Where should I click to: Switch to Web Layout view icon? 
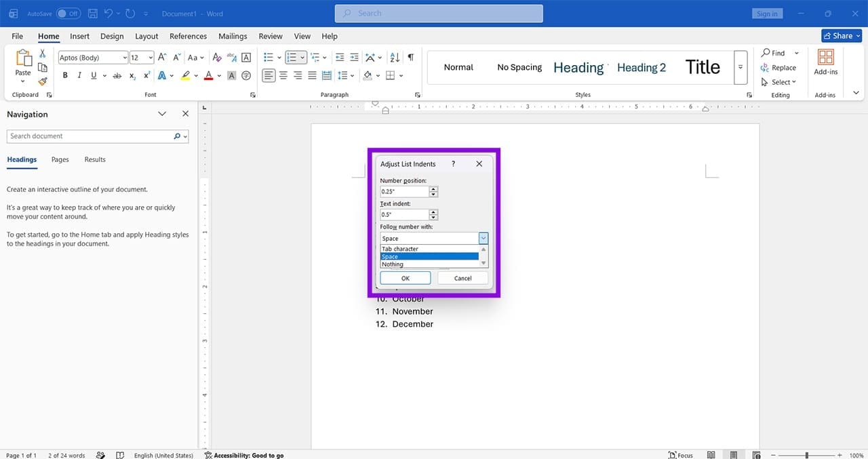755,455
